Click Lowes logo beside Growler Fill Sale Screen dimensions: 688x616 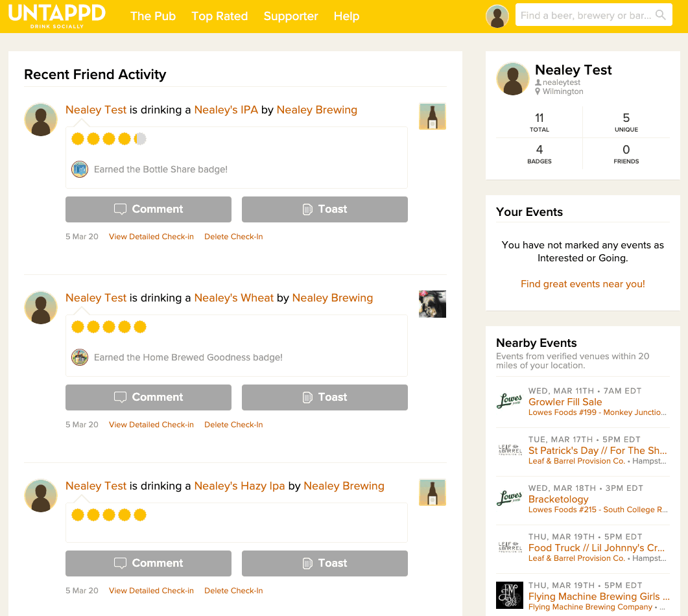510,401
